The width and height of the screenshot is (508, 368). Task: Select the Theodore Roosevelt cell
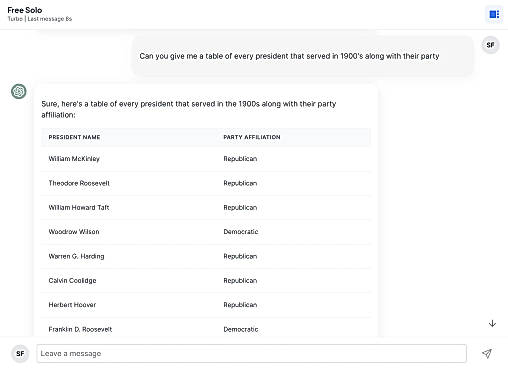click(79, 183)
